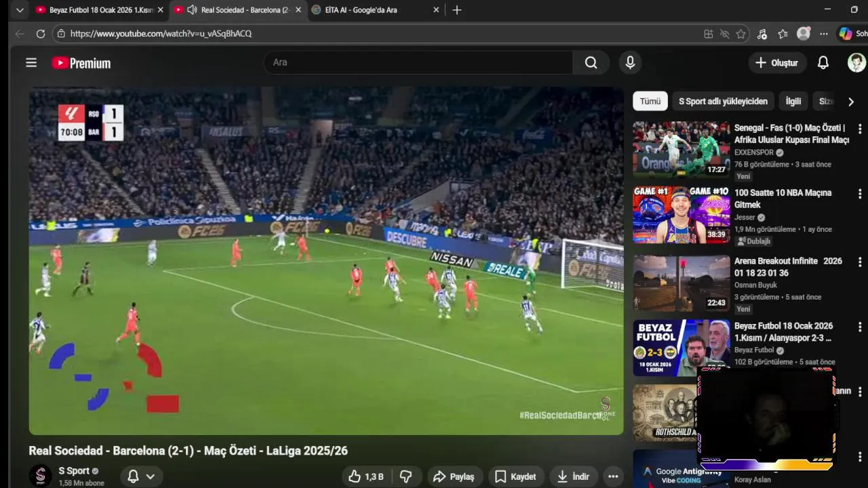Click the Real Sociedad - Barcelona (2-1) video title
Image resolution: width=868 pixels, height=488 pixels.
189,451
